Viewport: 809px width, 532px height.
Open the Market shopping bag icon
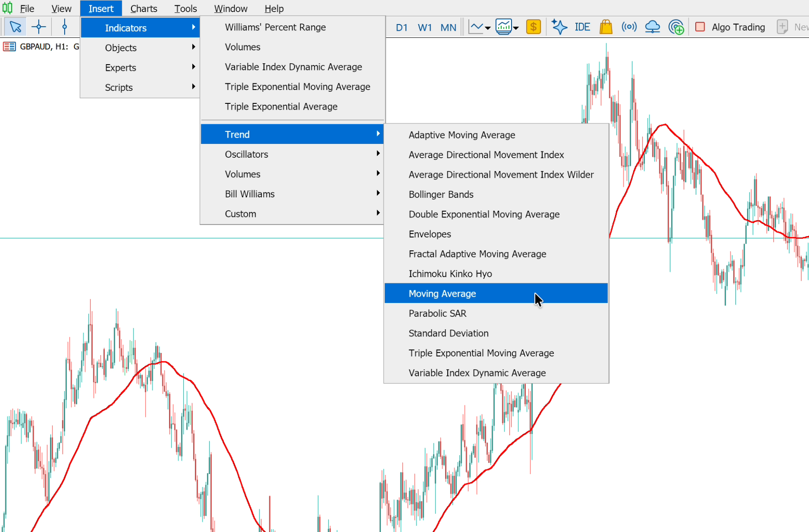pyautogui.click(x=606, y=27)
